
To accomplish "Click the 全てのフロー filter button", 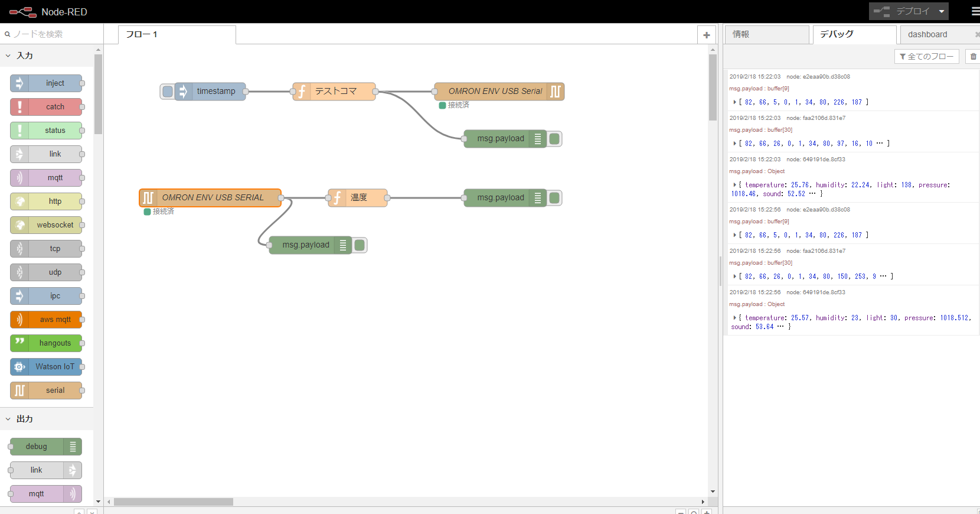I will pos(926,57).
